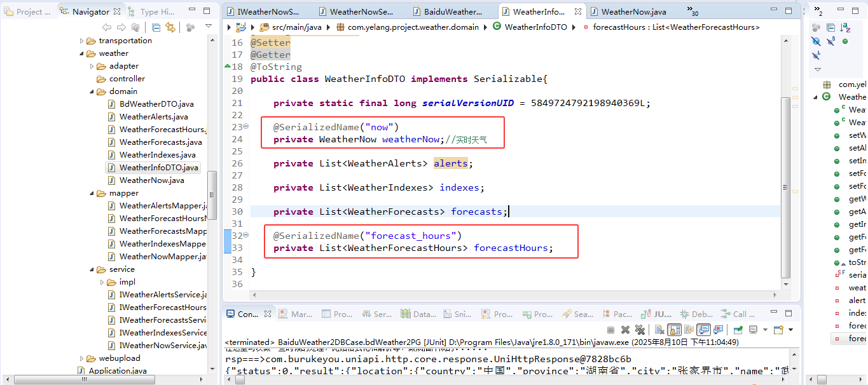Toggle Scroll Lock in Console toolbar

[674, 330]
